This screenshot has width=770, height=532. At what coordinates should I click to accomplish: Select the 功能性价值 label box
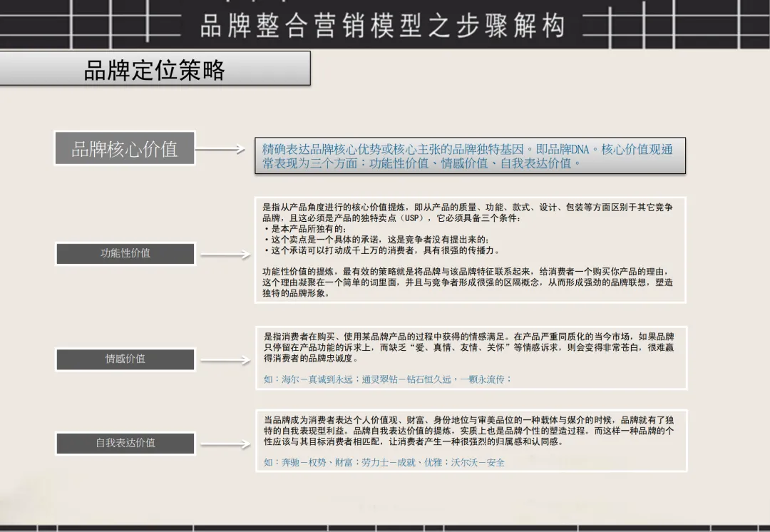click(x=125, y=253)
